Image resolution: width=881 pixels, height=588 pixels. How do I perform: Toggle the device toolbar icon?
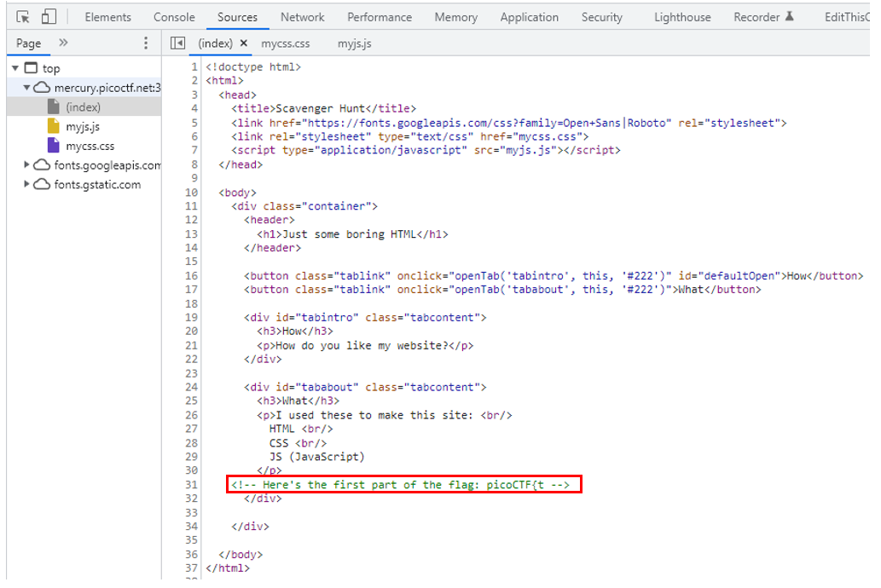49,17
